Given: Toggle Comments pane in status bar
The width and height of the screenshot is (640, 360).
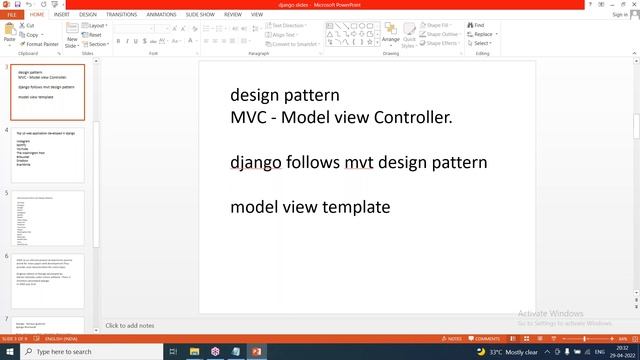Looking at the screenshot, I should (x=484, y=339).
